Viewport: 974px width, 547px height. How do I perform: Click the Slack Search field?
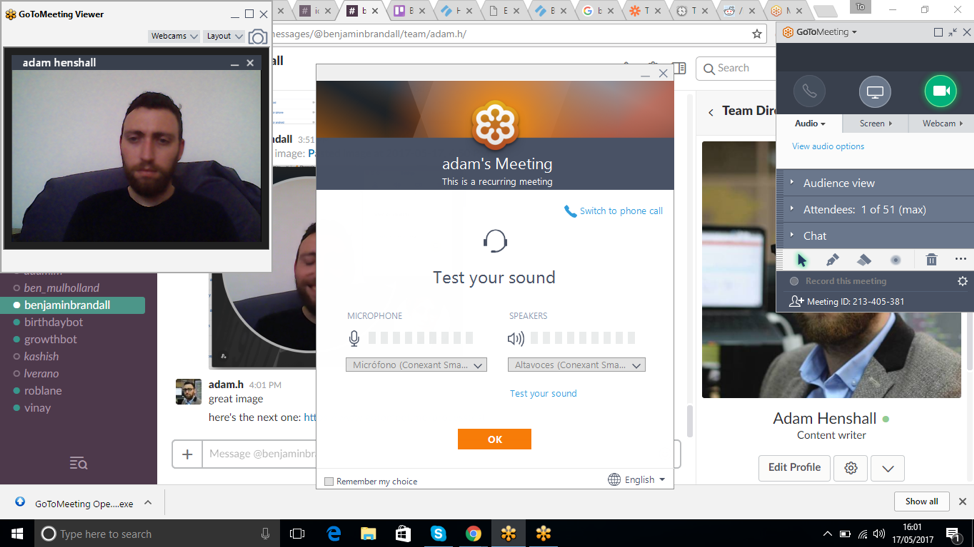[x=736, y=68]
